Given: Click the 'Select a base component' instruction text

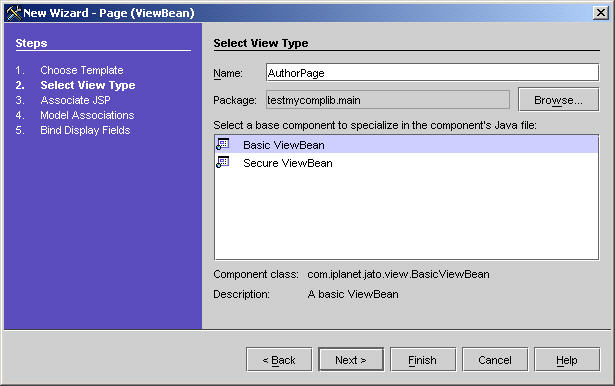Looking at the screenshot, I should coord(375,125).
